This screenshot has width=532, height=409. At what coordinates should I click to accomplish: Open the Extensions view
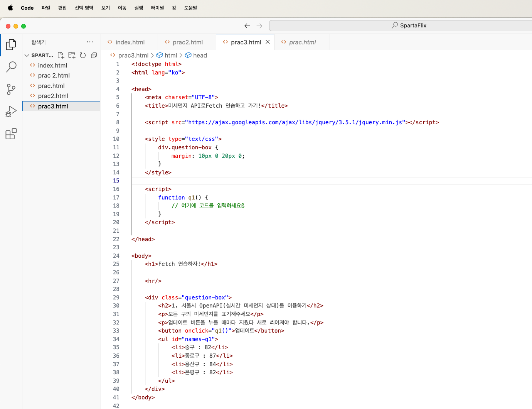(11, 134)
